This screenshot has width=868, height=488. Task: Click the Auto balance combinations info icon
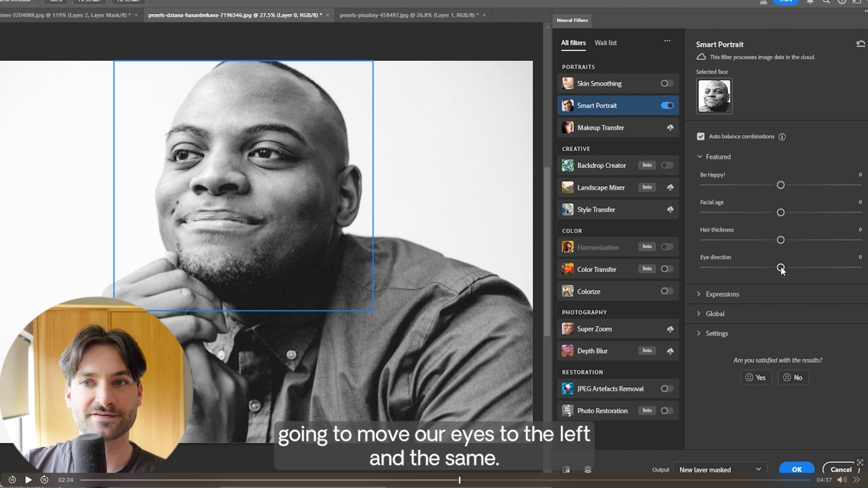[782, 137]
